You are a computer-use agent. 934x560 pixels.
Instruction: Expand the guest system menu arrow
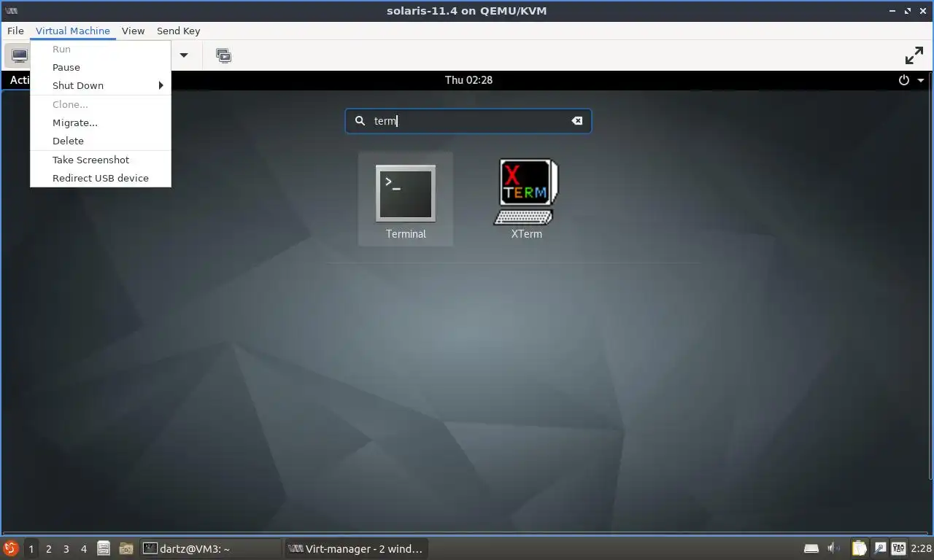point(921,80)
